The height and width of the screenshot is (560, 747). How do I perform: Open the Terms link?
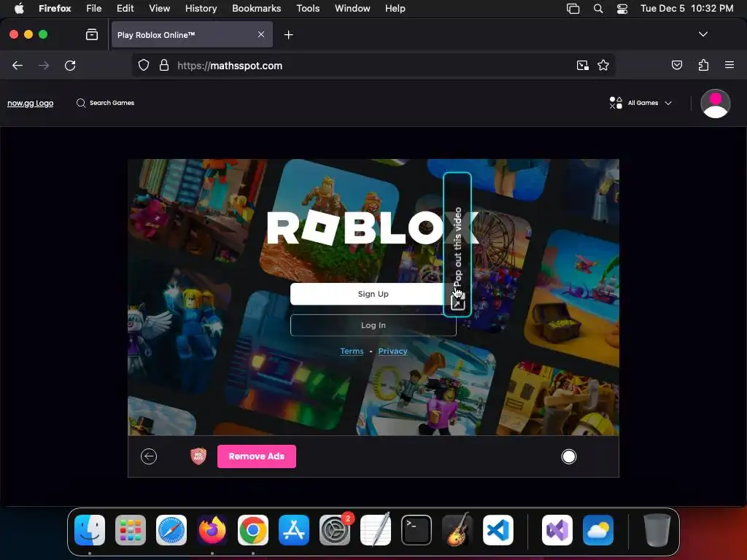[352, 351]
